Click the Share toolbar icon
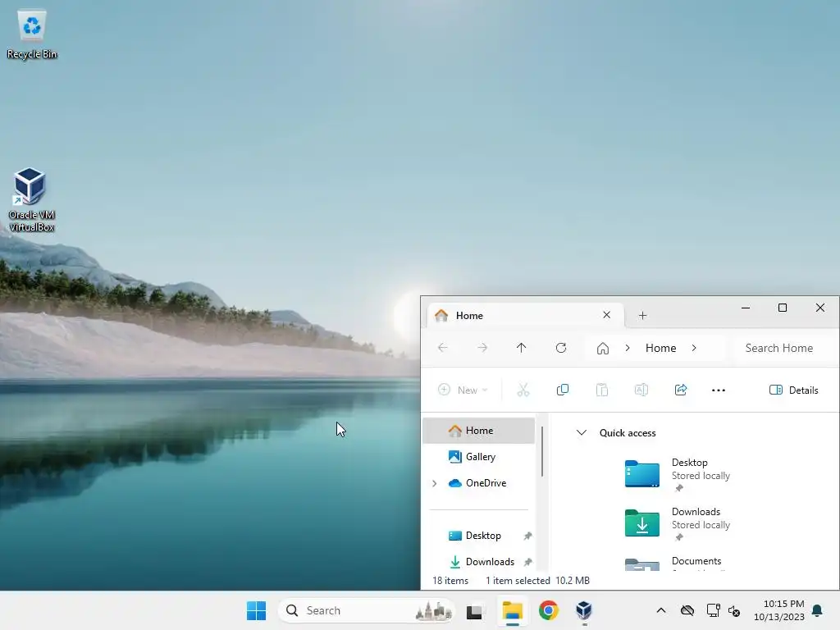 tap(681, 390)
